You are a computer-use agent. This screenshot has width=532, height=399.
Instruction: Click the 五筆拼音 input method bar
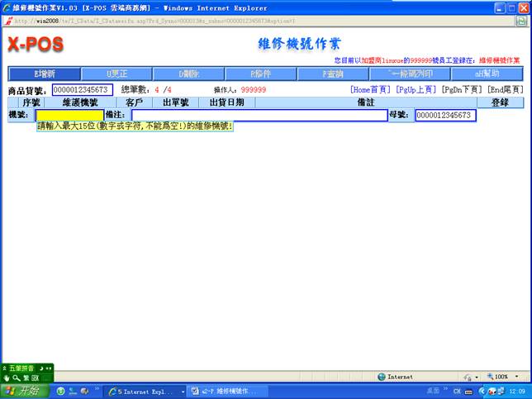26,368
